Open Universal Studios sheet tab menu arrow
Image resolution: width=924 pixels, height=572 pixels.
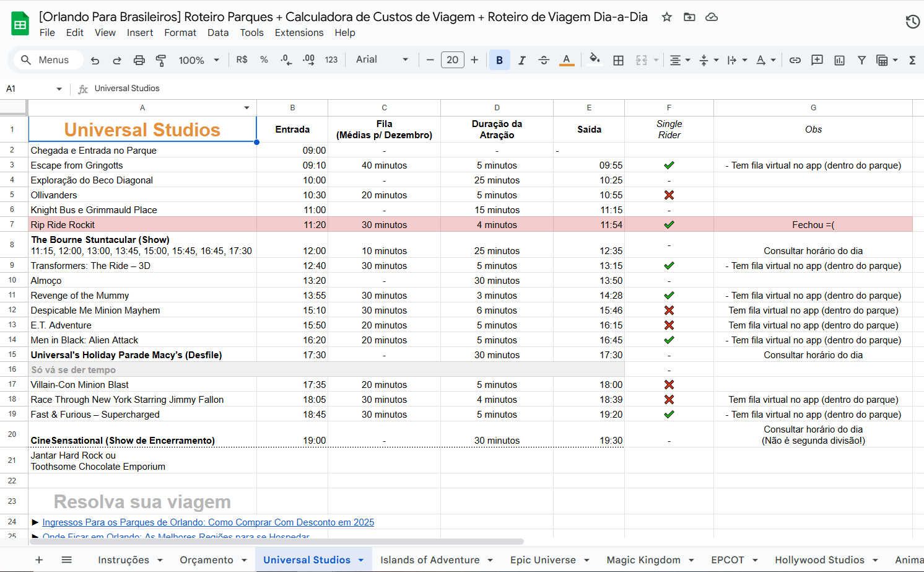[x=361, y=560]
